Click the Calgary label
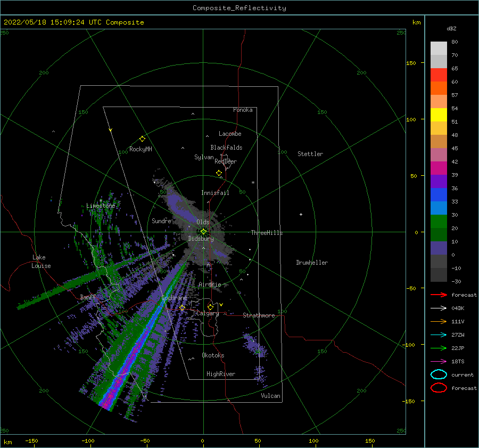The width and height of the screenshot is (479, 448). pos(208,313)
